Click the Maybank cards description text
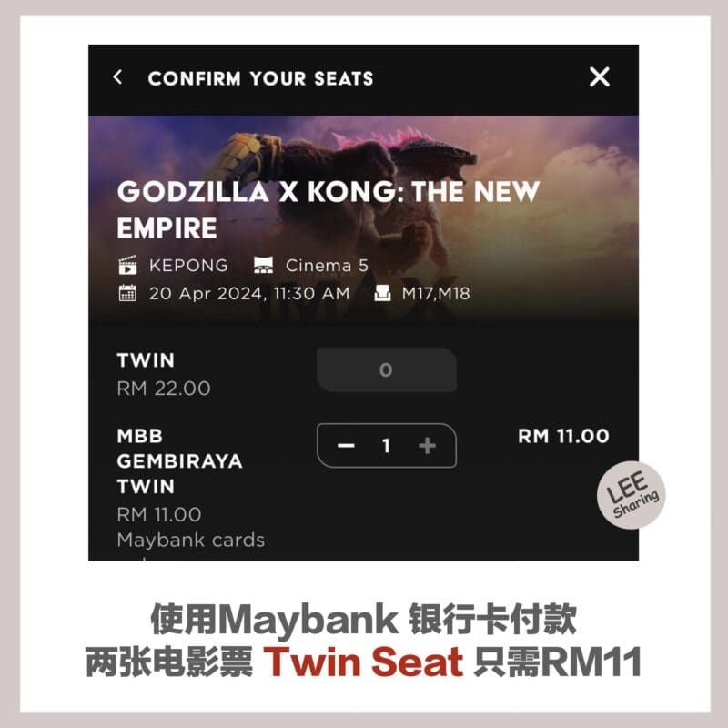 (191, 540)
